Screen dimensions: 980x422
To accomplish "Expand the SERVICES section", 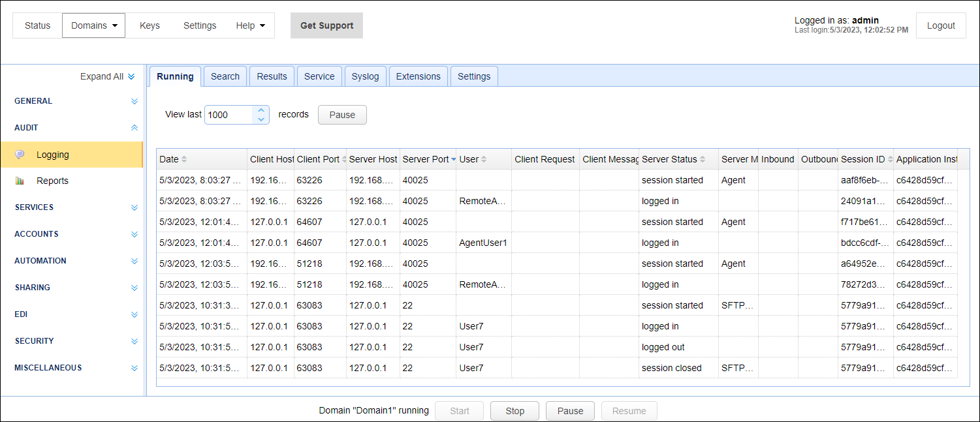I will [x=134, y=207].
